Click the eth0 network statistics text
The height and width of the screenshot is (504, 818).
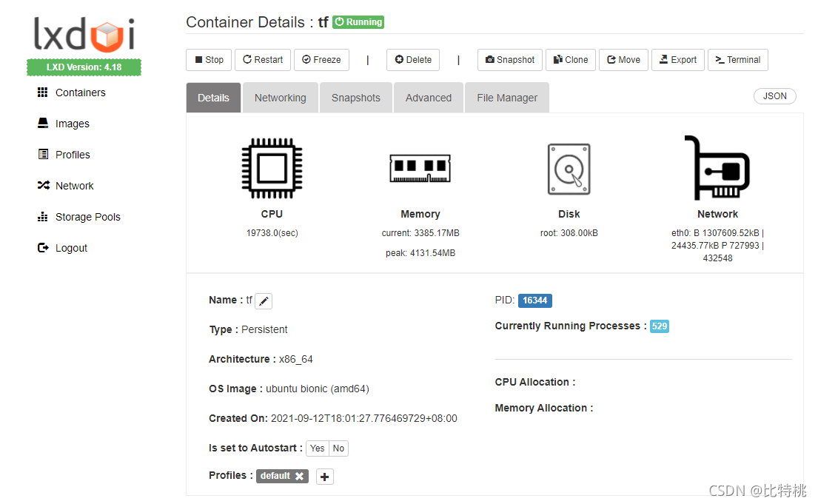717,245
